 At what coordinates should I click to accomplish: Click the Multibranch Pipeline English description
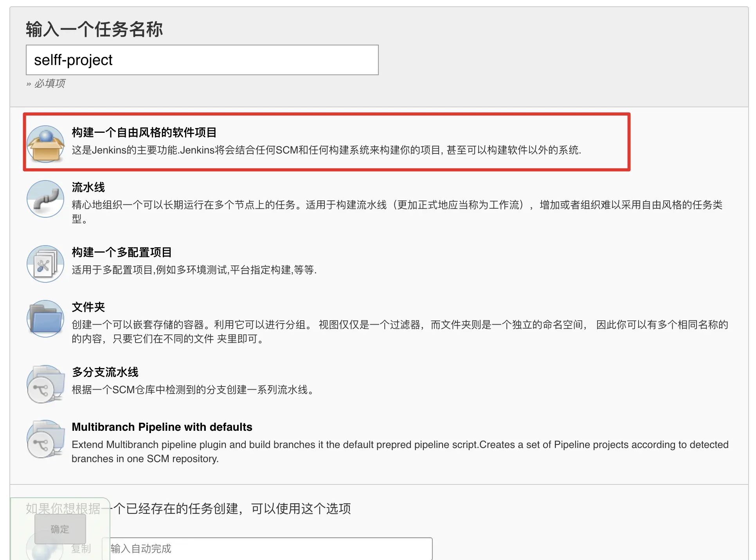(400, 445)
